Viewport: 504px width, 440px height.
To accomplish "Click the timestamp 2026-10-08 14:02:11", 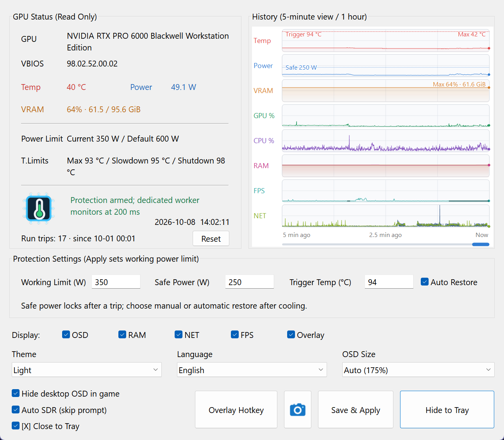I will pos(192,222).
